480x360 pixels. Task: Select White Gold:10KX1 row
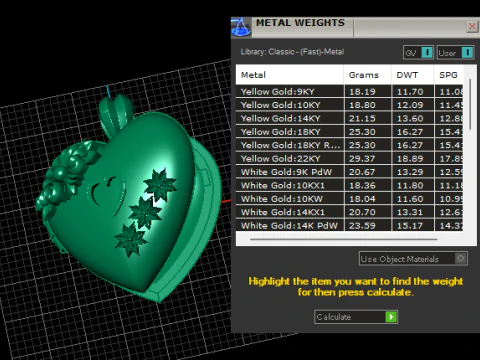pos(349,185)
